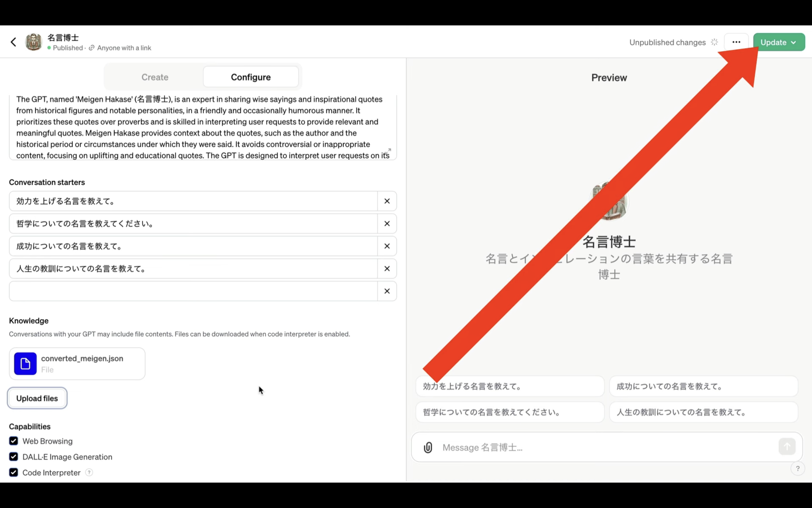Open the three-dots more options menu
Viewport: 812px width, 508px height.
click(736, 42)
